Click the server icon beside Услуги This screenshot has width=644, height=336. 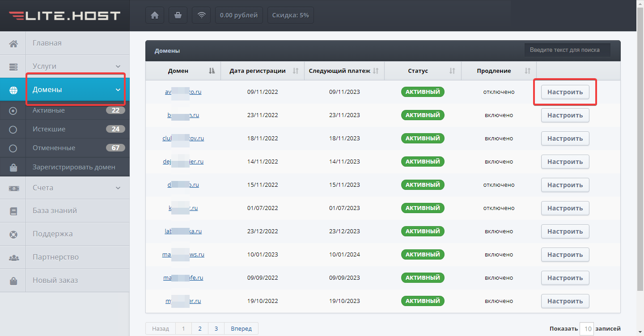(x=13, y=67)
